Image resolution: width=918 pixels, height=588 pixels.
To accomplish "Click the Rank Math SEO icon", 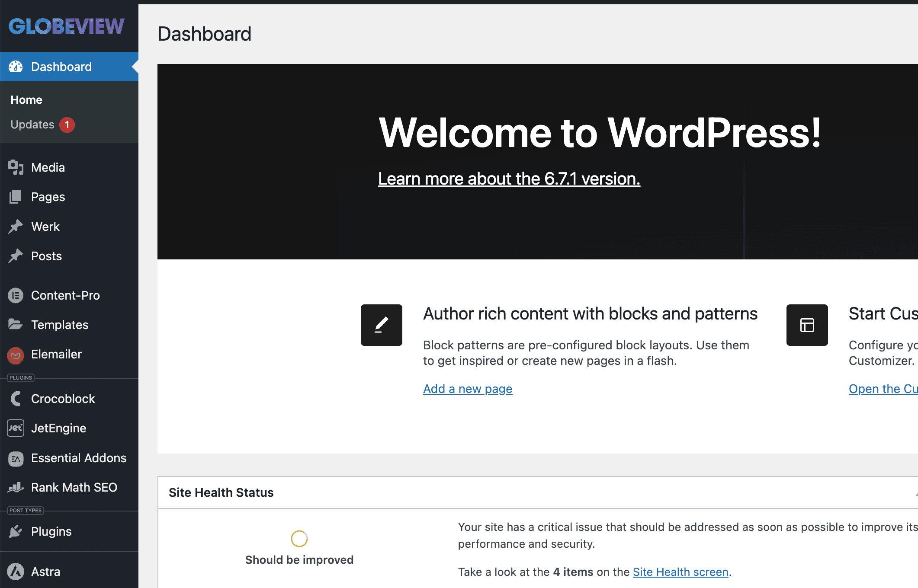I will [x=16, y=487].
